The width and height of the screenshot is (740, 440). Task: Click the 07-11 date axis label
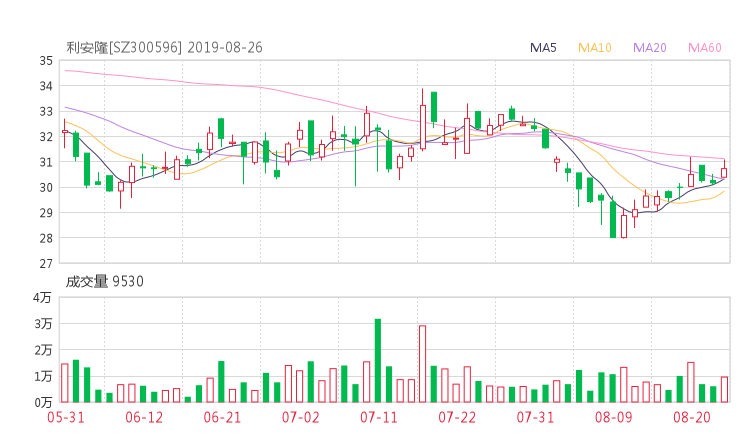(x=378, y=417)
